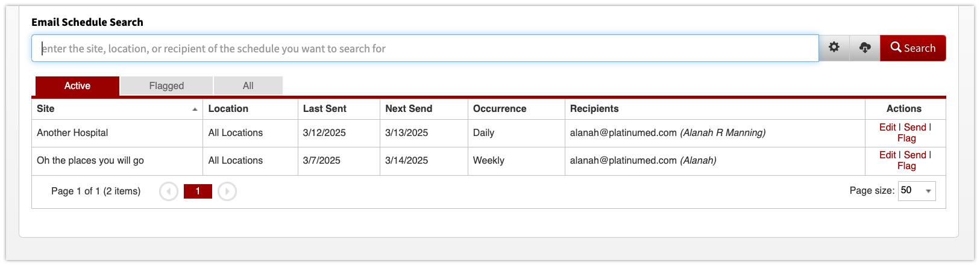Select page 1 in pager

point(198,191)
